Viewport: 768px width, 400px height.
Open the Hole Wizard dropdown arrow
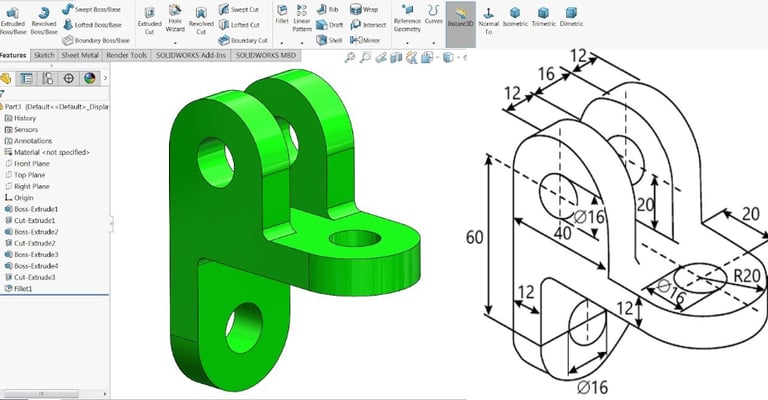pyautogui.click(x=175, y=43)
